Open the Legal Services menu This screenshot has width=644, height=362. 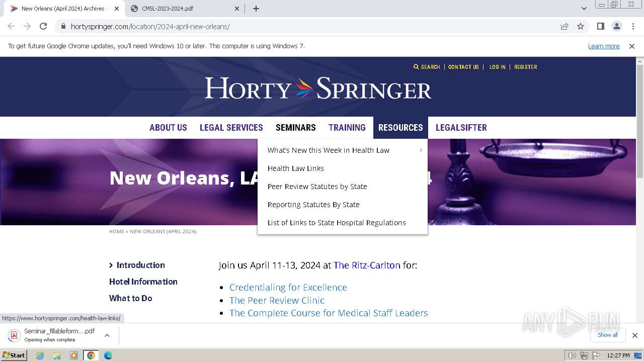coord(231,128)
